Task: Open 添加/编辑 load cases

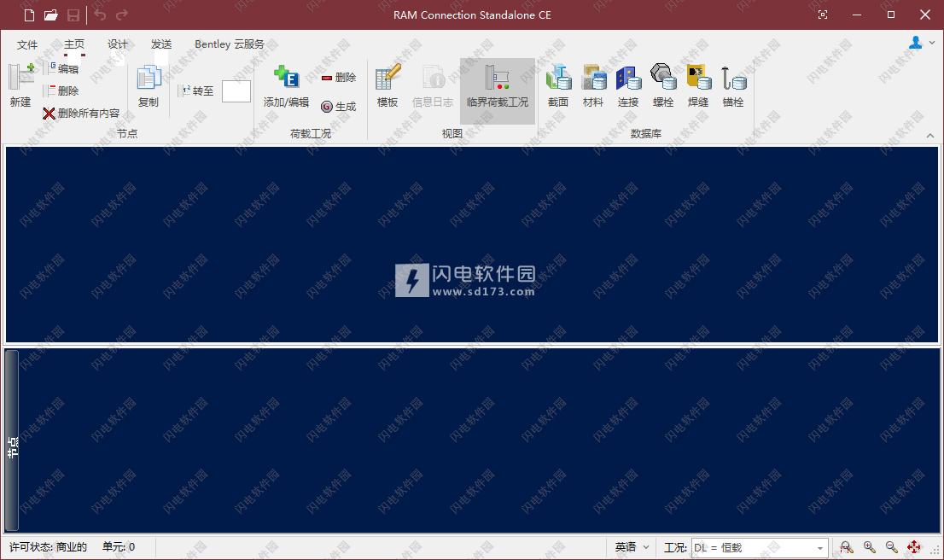Action: pos(287,86)
